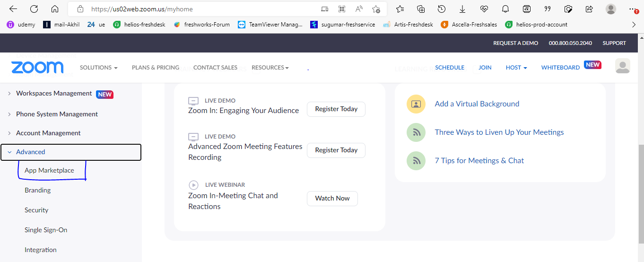
Task: Go back with the browser back arrow
Action: point(13,9)
